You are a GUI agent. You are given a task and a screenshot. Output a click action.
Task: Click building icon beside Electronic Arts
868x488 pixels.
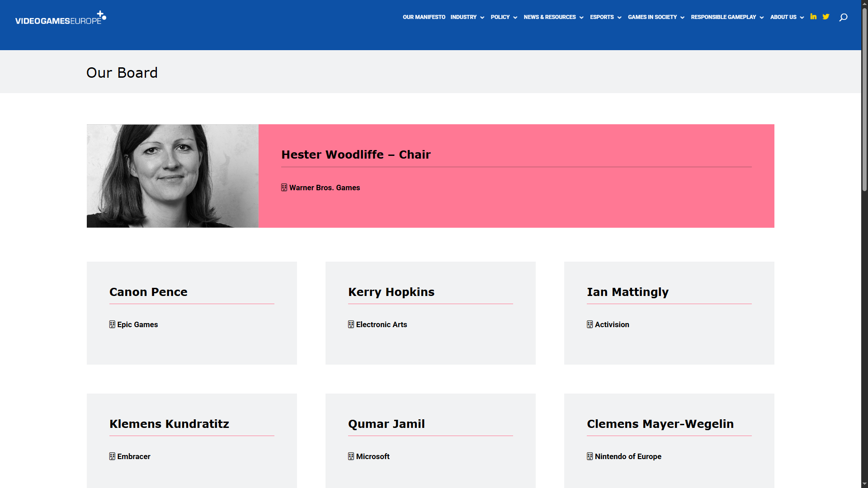coord(351,324)
